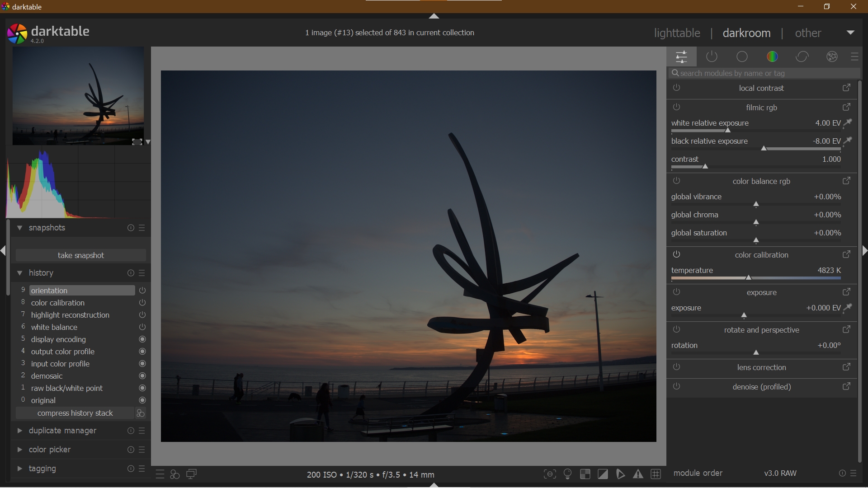Screen dimensions: 868x488
Task: Focus the search modules field
Action: coord(764,73)
